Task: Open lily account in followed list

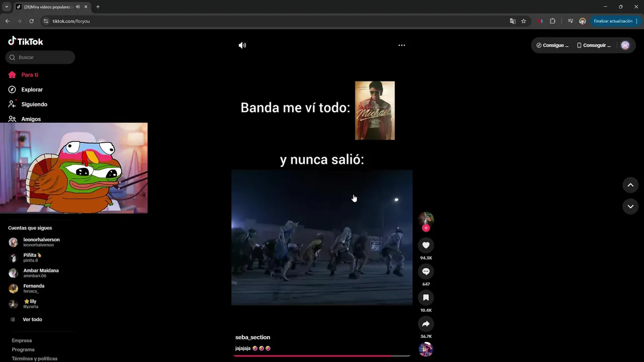Action: (23, 304)
